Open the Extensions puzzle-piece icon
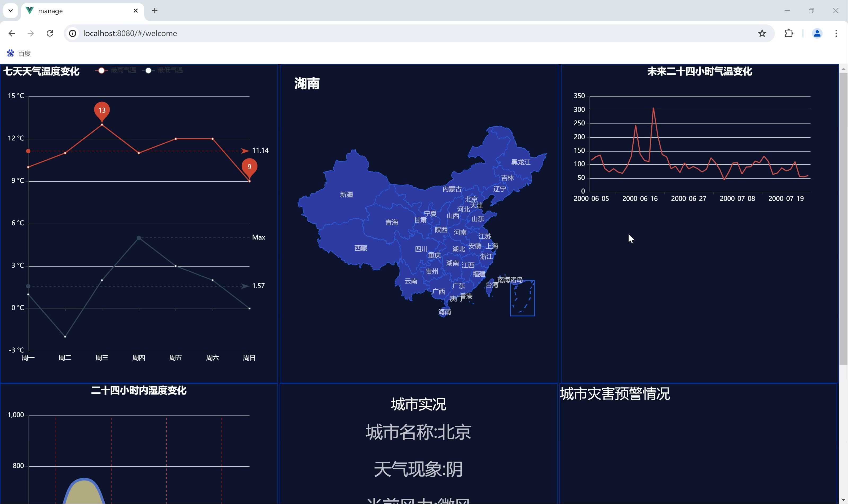The height and width of the screenshot is (504, 848). 789,33
